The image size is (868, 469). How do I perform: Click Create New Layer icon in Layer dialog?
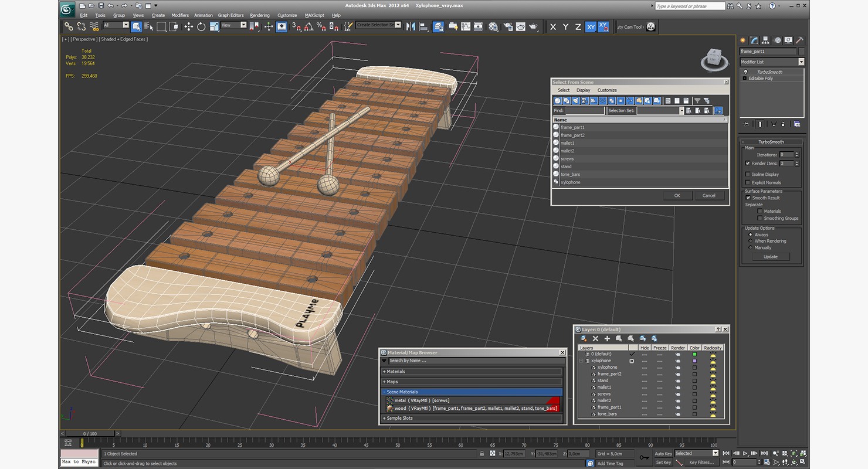click(584, 338)
